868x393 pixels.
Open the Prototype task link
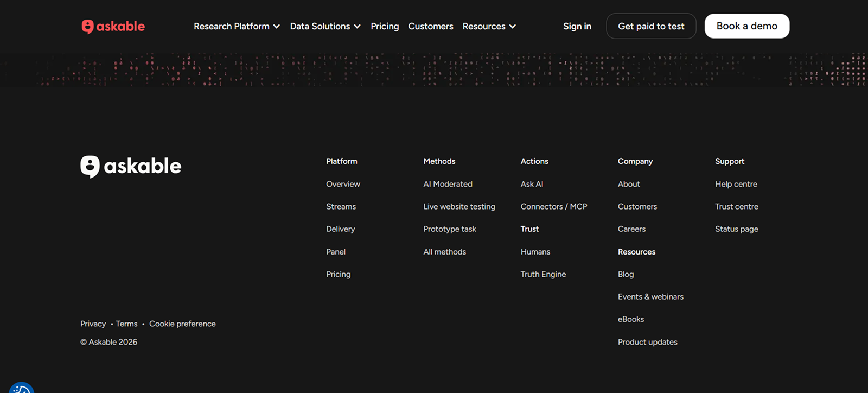449,229
